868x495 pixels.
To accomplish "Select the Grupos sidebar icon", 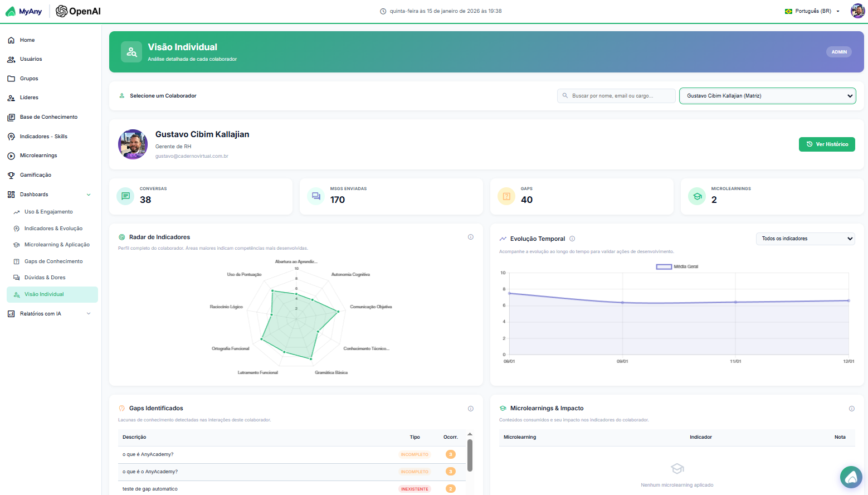I will pyautogui.click(x=11, y=78).
